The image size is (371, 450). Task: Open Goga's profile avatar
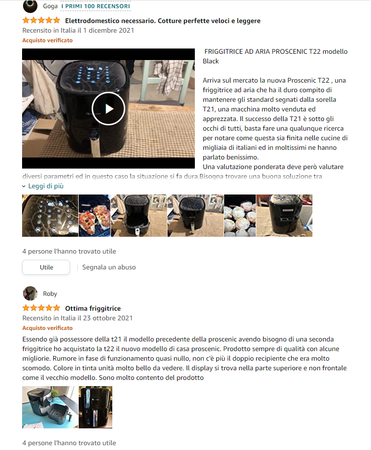click(30, 6)
